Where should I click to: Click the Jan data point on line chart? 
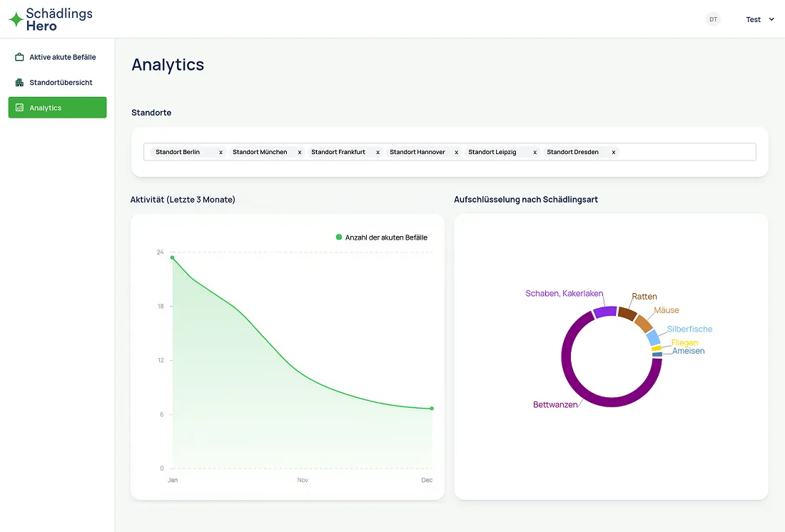coord(173,257)
